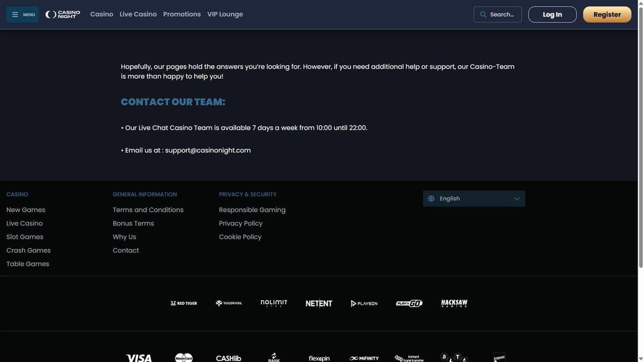Click the Log In button
Screen dimensions: 644x362
coord(552,14)
